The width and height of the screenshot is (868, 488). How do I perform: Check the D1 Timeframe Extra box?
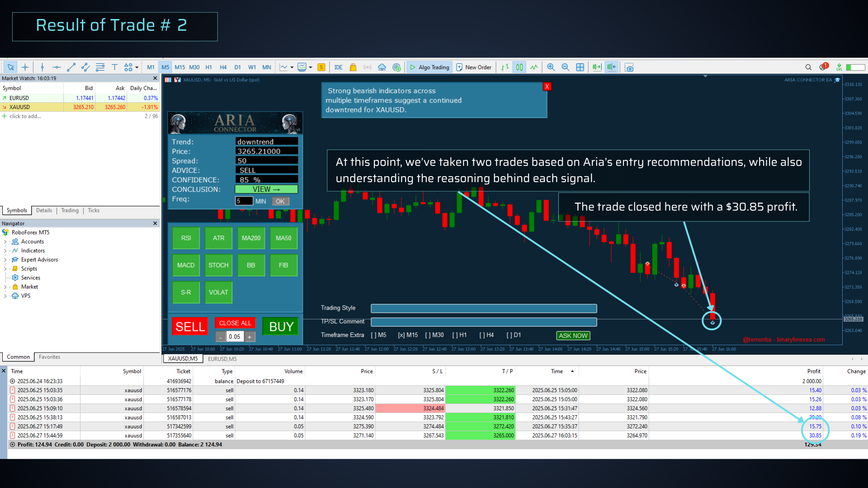click(509, 335)
